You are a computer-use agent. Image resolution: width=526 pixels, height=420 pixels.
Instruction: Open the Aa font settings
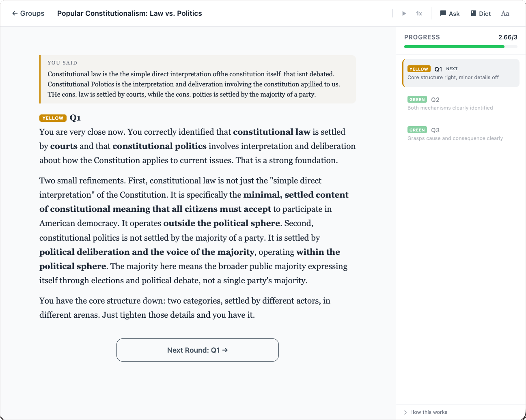[505, 13]
